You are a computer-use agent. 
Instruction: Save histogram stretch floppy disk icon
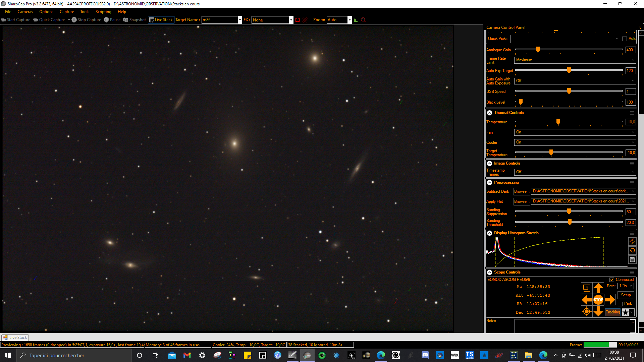point(632,259)
